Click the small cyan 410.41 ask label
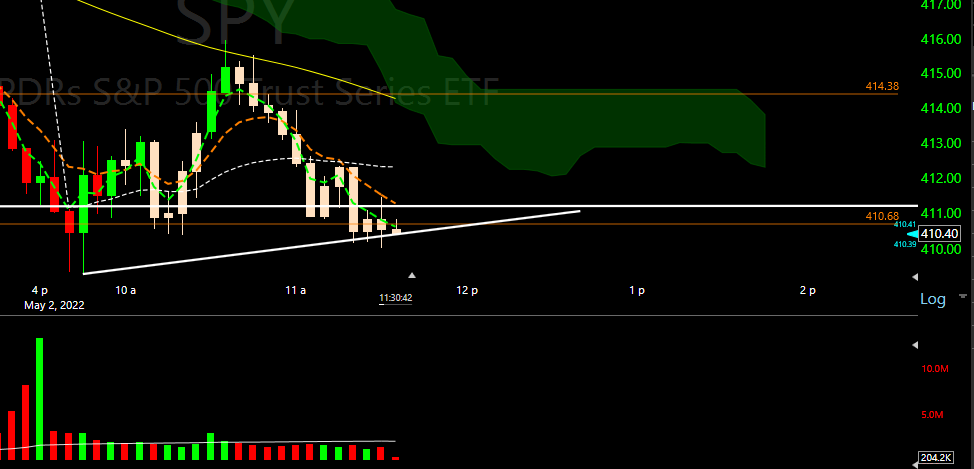 905,224
